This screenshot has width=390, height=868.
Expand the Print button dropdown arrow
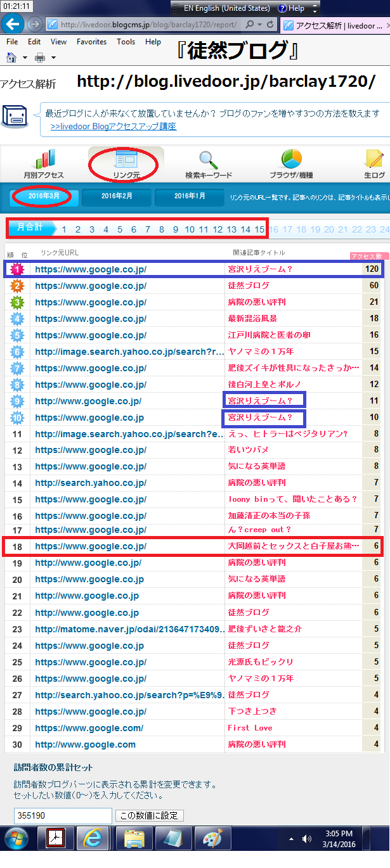(53, 58)
